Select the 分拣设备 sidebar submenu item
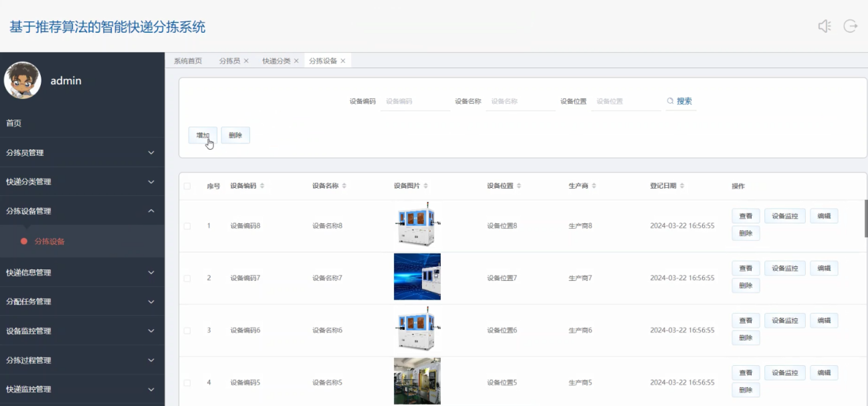The height and width of the screenshot is (406, 868). (82, 241)
